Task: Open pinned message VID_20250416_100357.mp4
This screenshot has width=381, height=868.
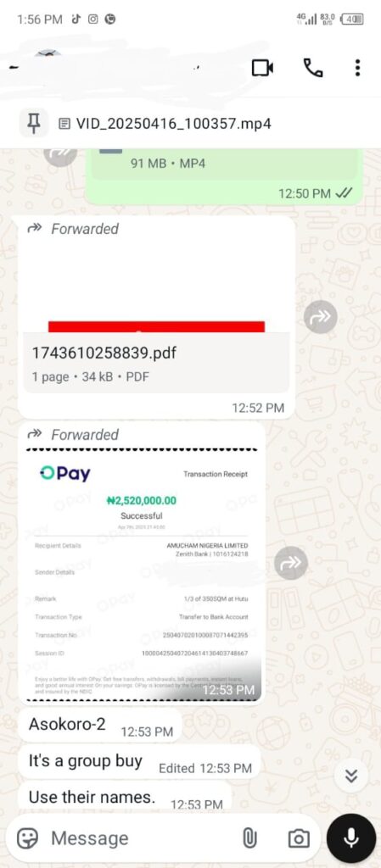Action: tap(165, 123)
